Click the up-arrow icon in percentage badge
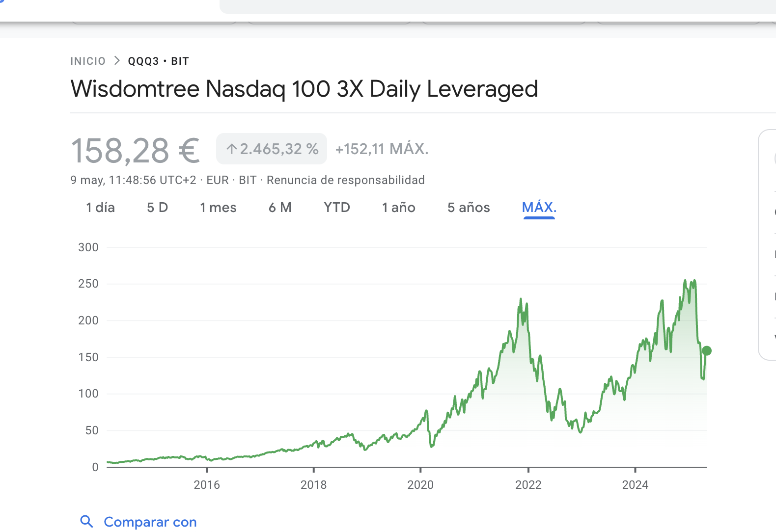The image size is (776, 532). [232, 149]
